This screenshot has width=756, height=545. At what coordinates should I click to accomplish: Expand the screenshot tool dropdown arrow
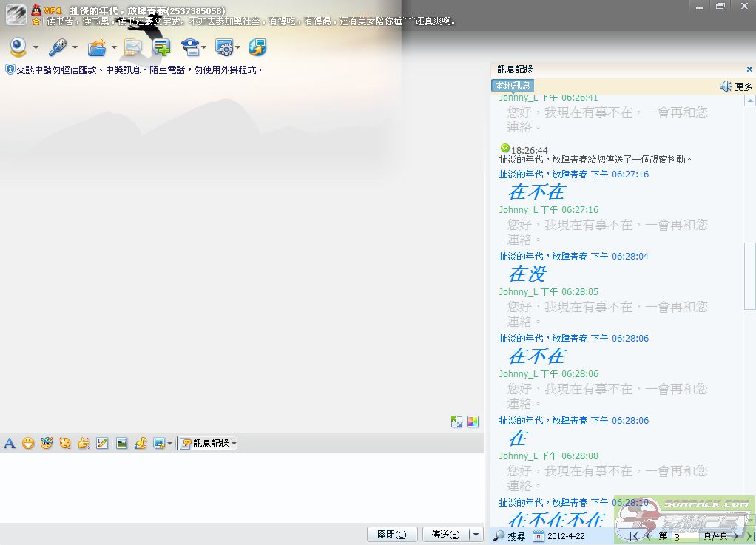point(169,444)
